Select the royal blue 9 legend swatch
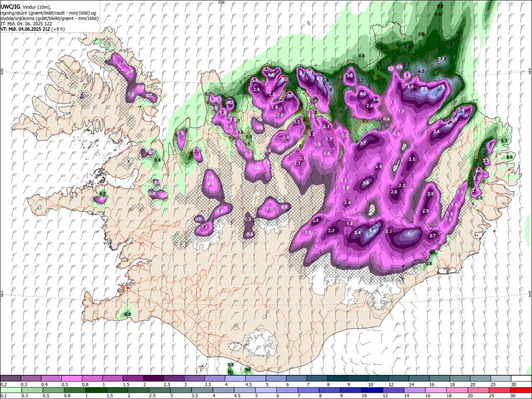The width and height of the screenshot is (532, 399). pyautogui.click(x=350, y=390)
